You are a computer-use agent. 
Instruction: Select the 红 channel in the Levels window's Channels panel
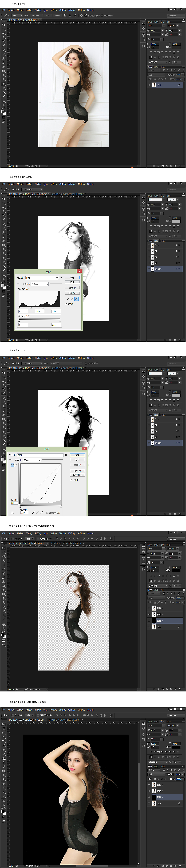(x=165, y=251)
